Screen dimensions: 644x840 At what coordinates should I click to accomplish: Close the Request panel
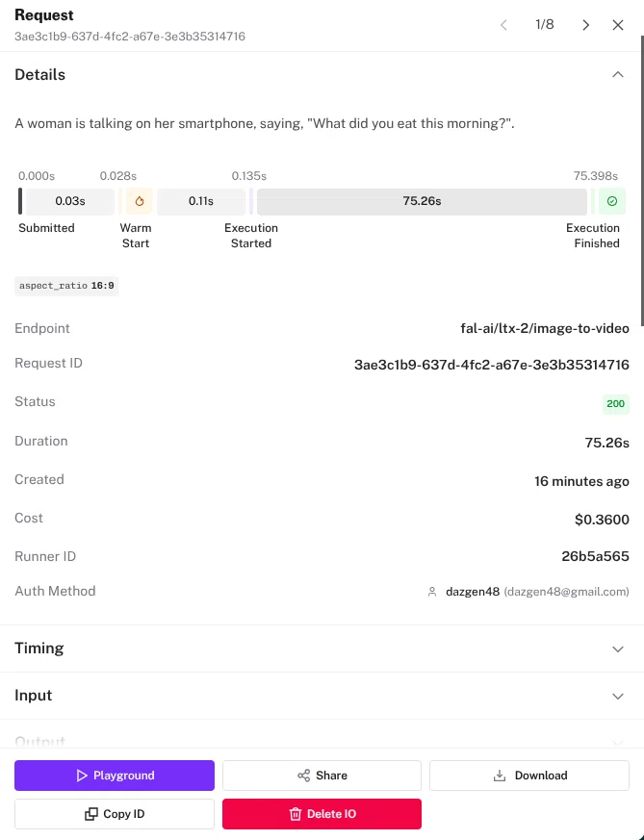click(x=618, y=25)
